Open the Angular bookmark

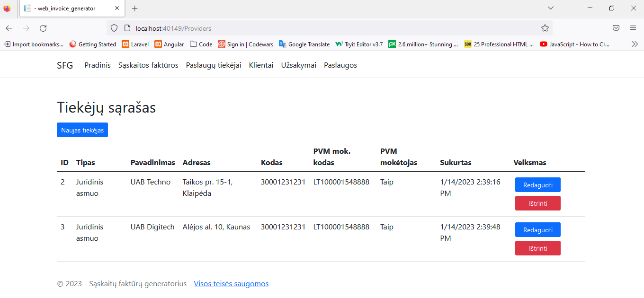coord(169,44)
